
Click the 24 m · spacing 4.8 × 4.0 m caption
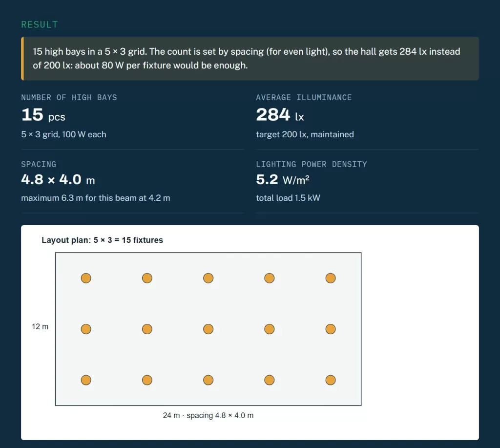(208, 415)
